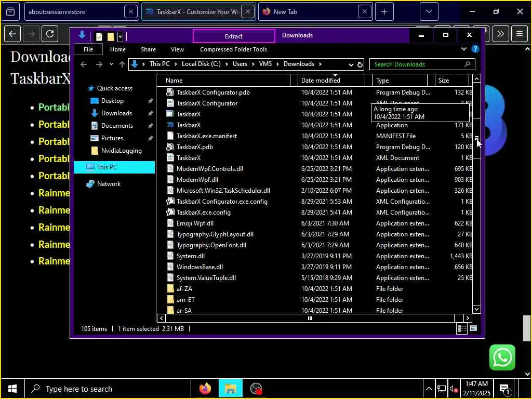Switch to details view layout icon
This screenshot has height=399, width=532.
click(x=462, y=328)
